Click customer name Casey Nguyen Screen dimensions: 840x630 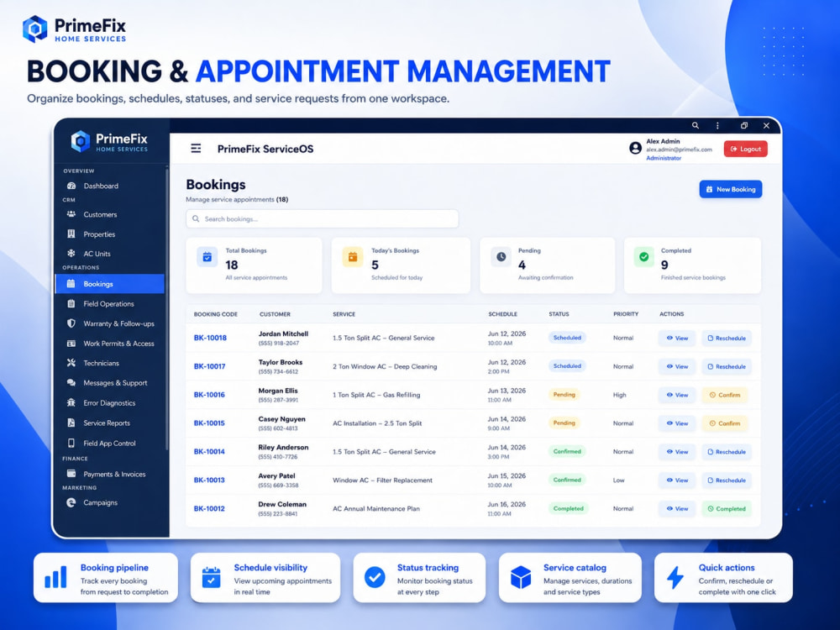point(281,419)
